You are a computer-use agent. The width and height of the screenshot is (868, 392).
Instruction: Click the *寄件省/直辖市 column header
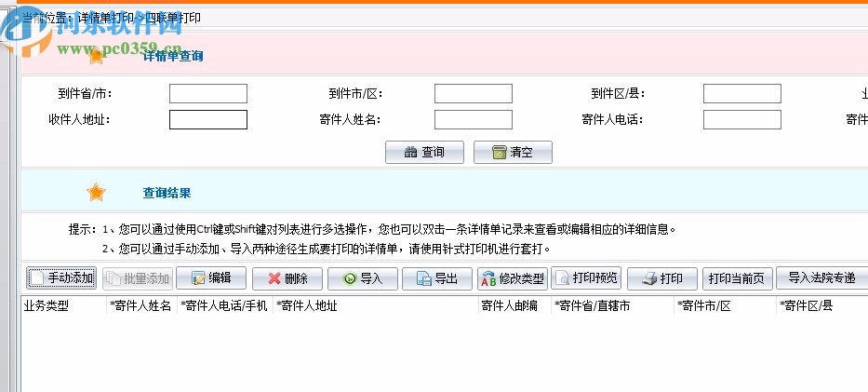(x=613, y=305)
